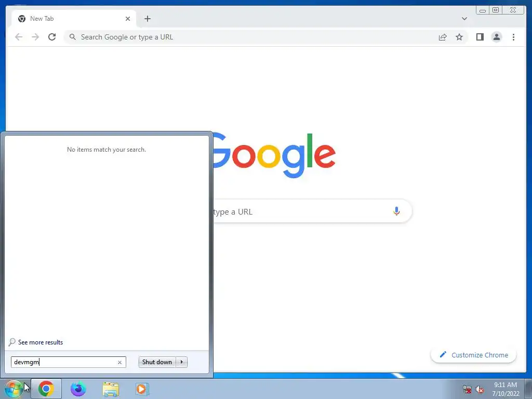The width and height of the screenshot is (532, 399).
Task: Click the share page icon
Action: pos(443,37)
